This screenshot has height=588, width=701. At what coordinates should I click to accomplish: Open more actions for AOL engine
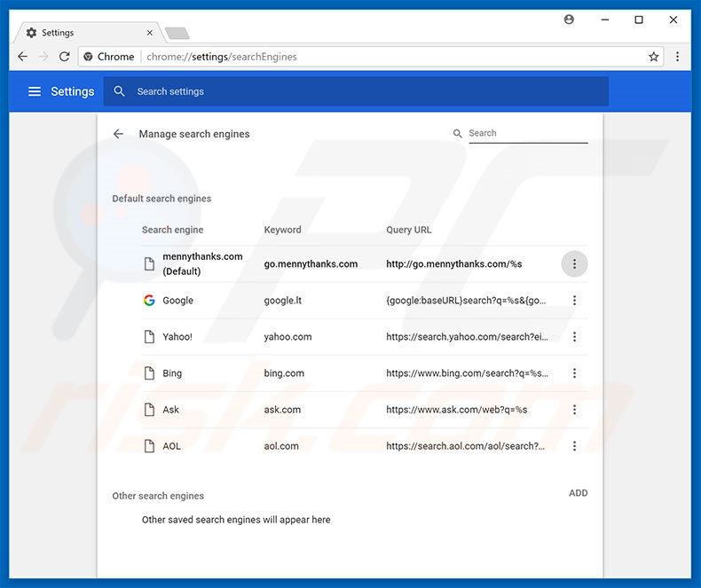click(x=574, y=446)
